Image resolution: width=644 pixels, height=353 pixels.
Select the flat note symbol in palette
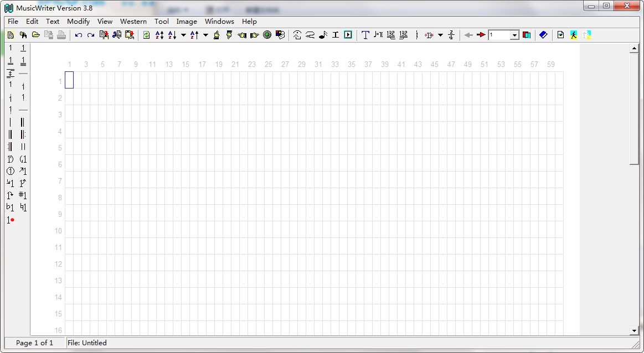(10, 207)
